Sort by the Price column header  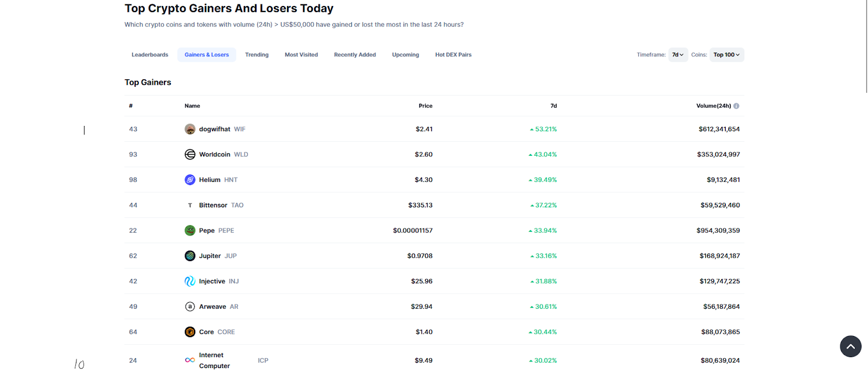[x=426, y=106]
